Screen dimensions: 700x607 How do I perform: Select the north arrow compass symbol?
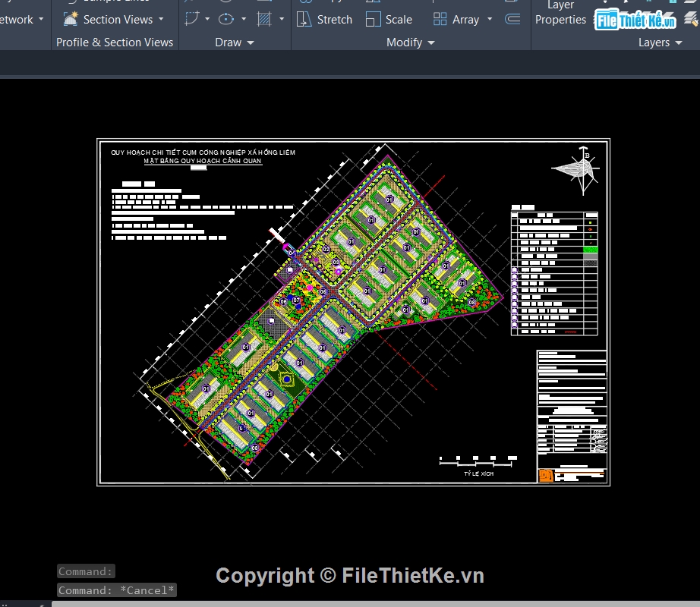[577, 171]
